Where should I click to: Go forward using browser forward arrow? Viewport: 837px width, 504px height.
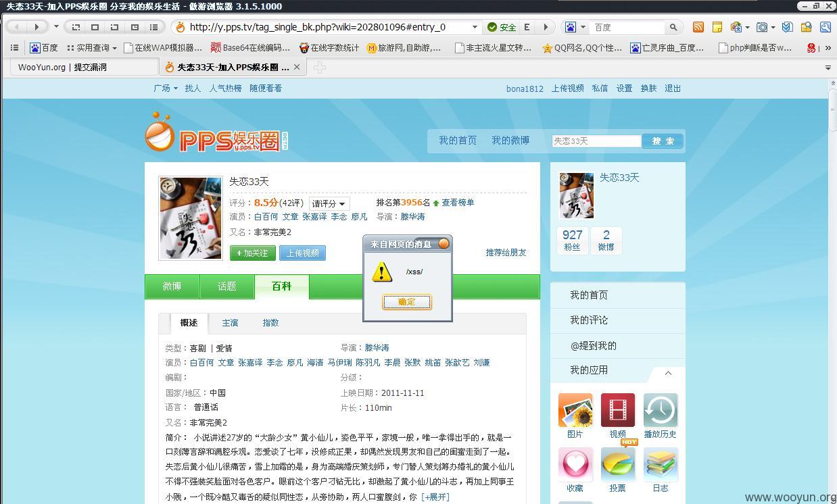(37, 27)
